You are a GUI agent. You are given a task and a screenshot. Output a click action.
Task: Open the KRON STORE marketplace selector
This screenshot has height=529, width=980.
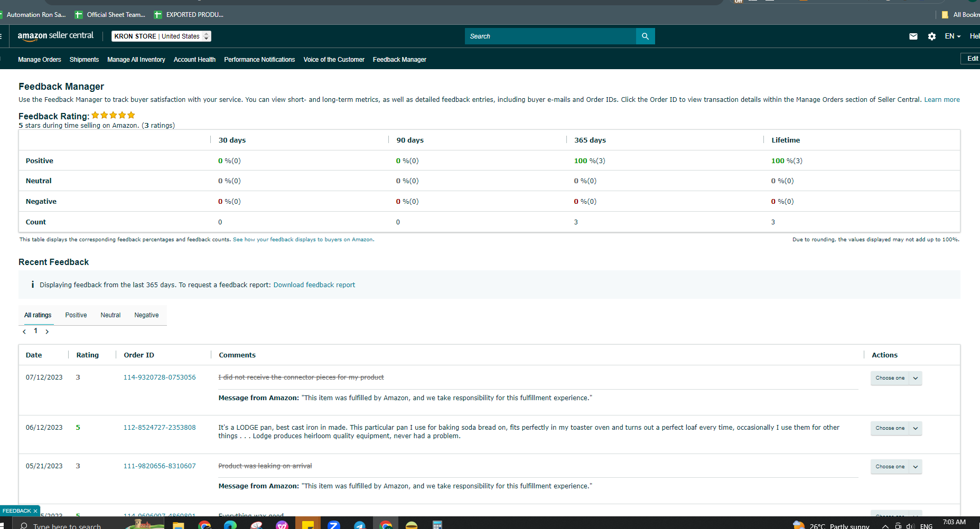click(161, 36)
